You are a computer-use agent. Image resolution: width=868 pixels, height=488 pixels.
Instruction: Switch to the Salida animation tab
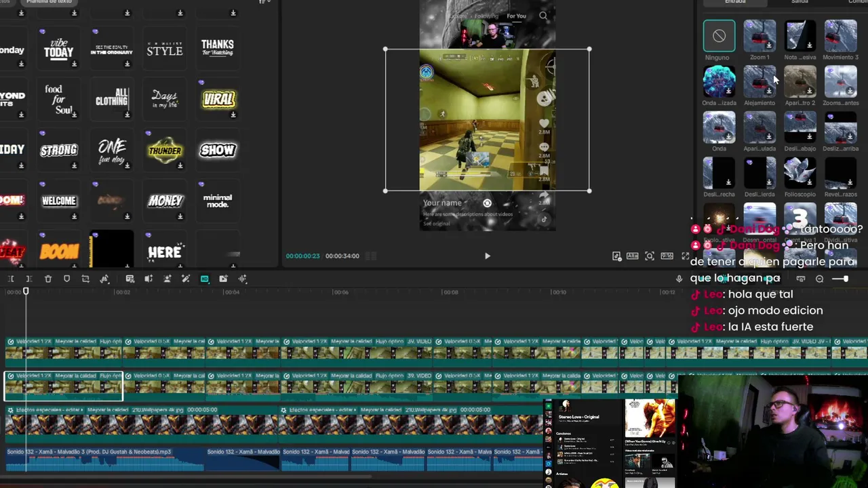tap(800, 2)
